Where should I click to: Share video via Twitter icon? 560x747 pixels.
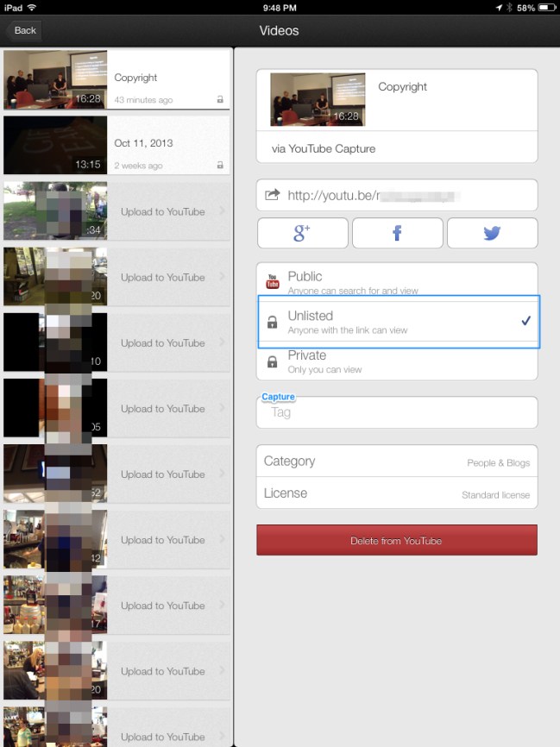click(x=492, y=233)
